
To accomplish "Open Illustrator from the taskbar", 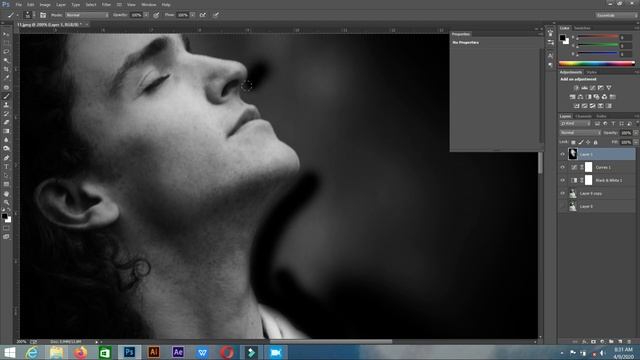I will (154, 352).
